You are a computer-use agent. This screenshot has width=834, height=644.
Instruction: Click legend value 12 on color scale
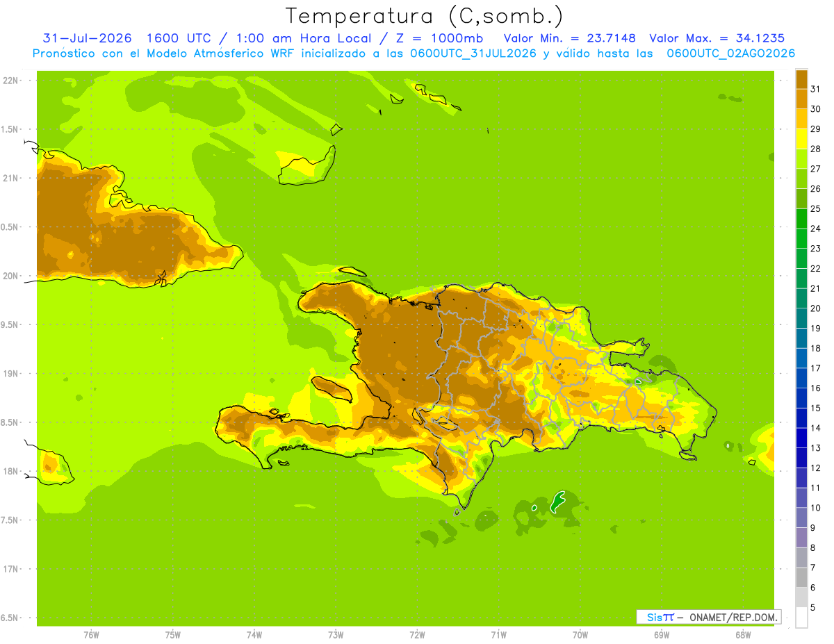[815, 468]
